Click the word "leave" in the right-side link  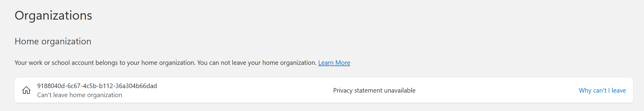(x=619, y=90)
